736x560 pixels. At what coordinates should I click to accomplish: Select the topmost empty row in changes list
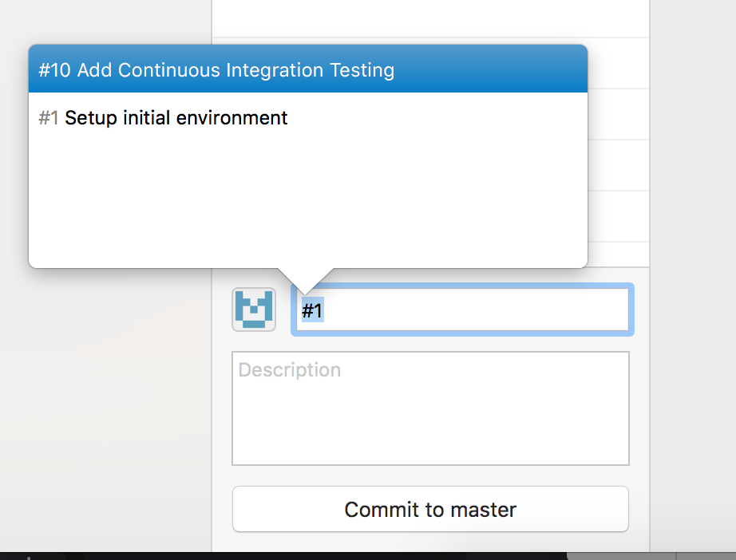pyautogui.click(x=431, y=18)
